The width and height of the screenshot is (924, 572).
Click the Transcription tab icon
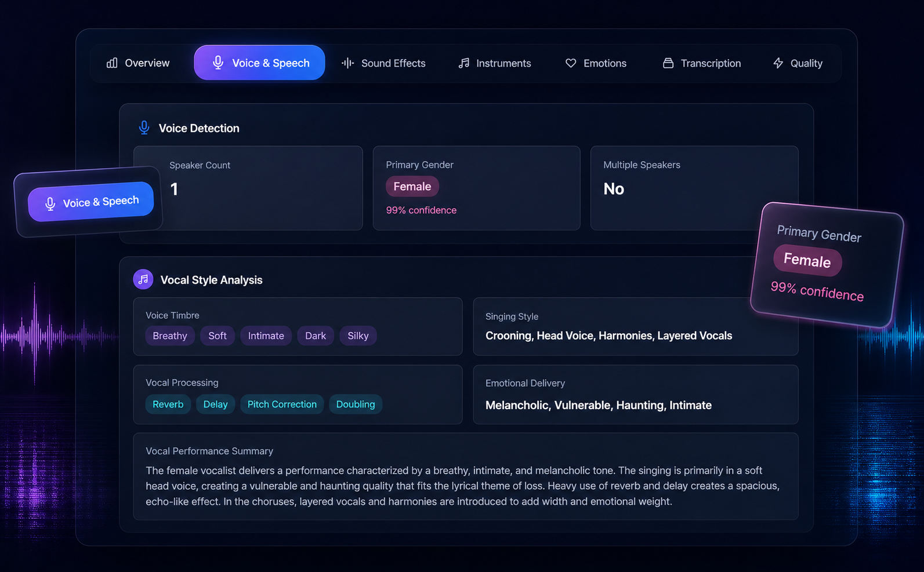tap(668, 63)
